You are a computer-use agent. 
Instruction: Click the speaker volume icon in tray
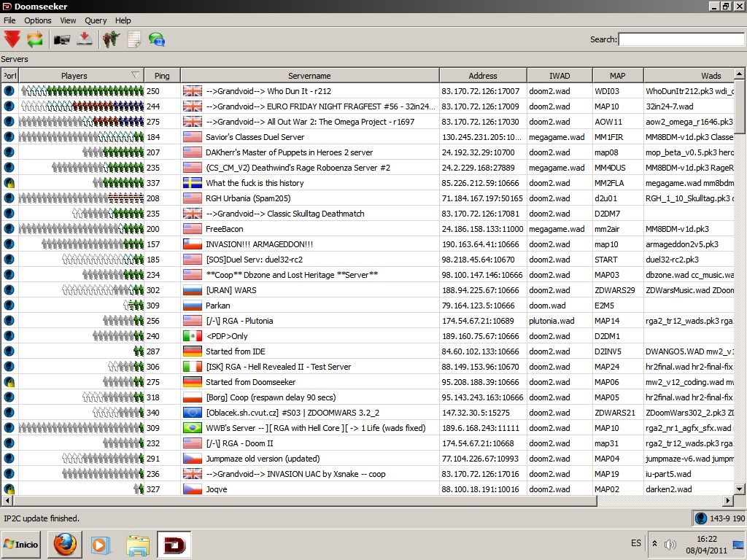(670, 544)
